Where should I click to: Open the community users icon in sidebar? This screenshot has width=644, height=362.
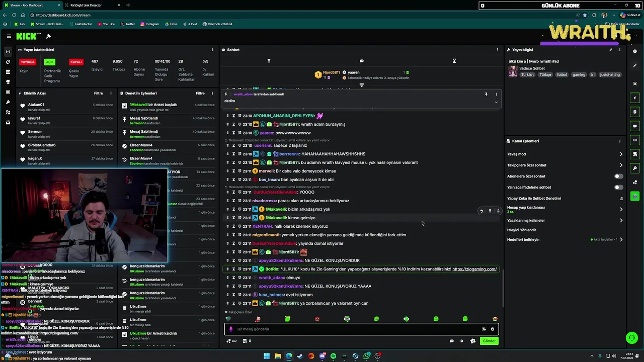(x=8, y=112)
